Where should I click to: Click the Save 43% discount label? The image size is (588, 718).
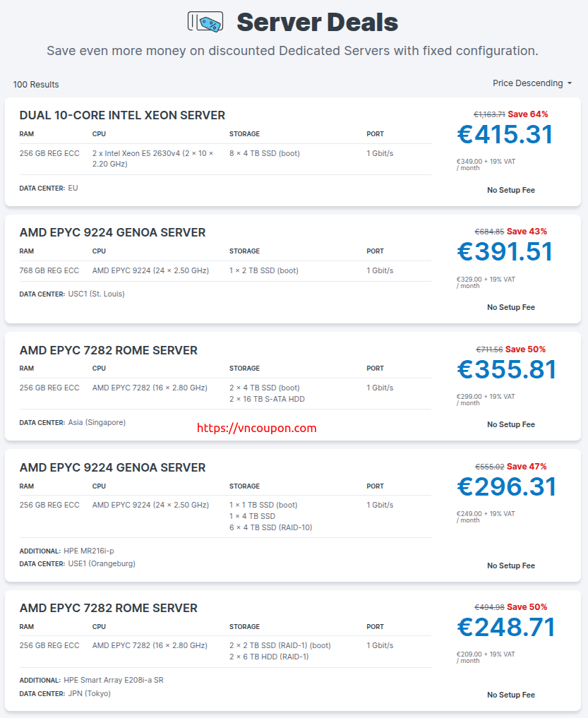(527, 232)
